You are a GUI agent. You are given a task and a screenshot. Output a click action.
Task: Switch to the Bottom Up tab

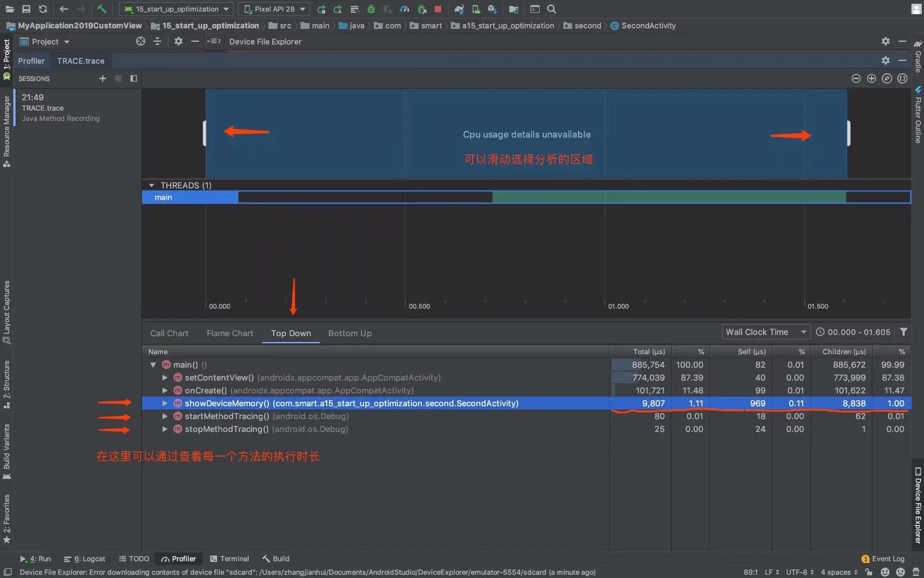tap(350, 333)
